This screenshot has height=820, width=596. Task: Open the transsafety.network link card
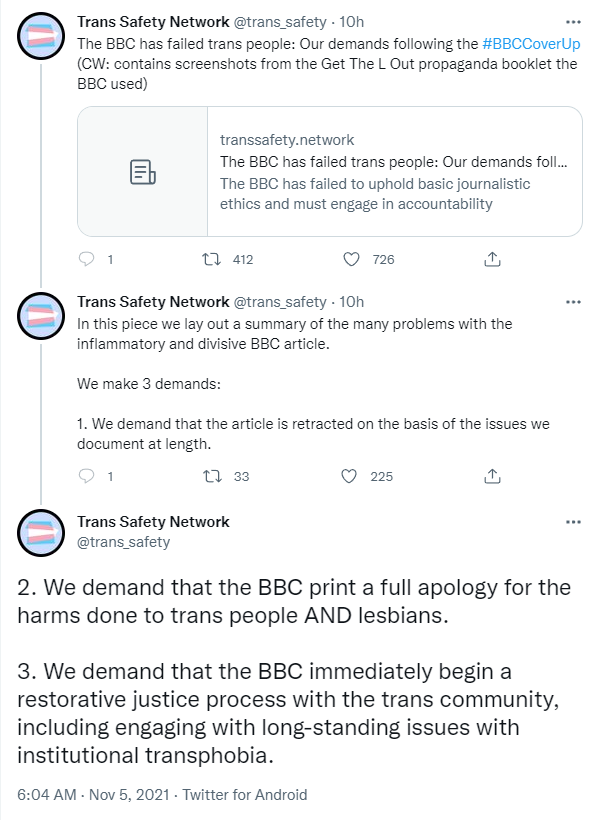tap(330, 172)
